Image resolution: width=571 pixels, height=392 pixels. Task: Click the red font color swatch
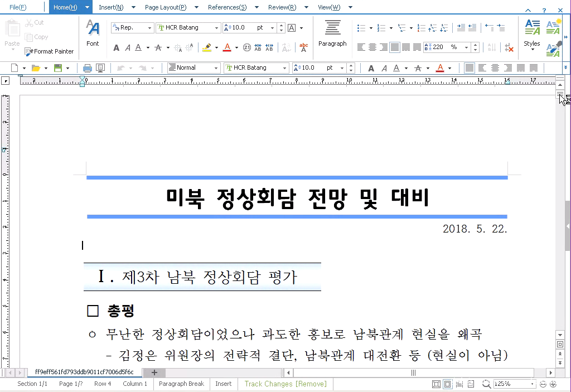coord(227,48)
